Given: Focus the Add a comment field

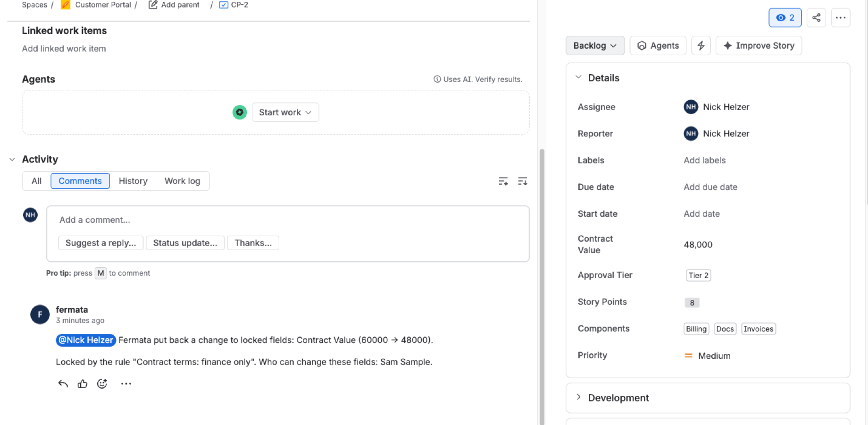Looking at the screenshot, I should tap(288, 220).
